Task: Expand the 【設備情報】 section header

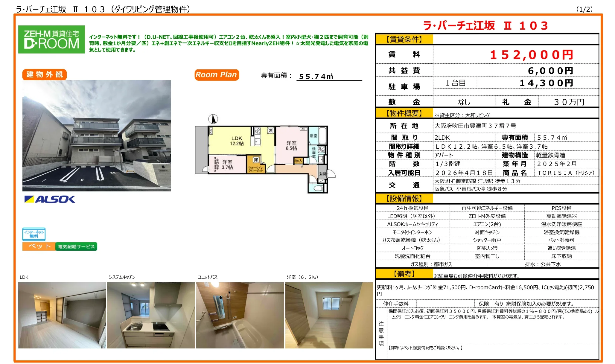Action: [404, 198]
